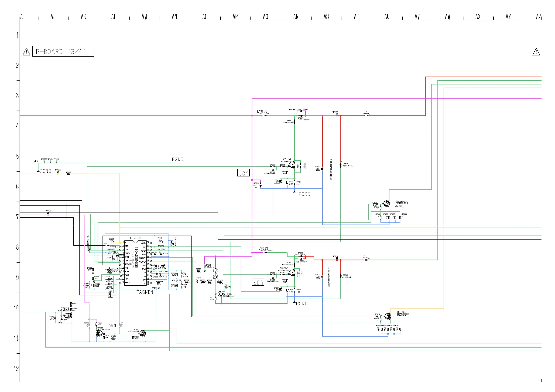Screen dimensions: 555x392
Task: Click the left warning triangle icon
Action: [26, 52]
